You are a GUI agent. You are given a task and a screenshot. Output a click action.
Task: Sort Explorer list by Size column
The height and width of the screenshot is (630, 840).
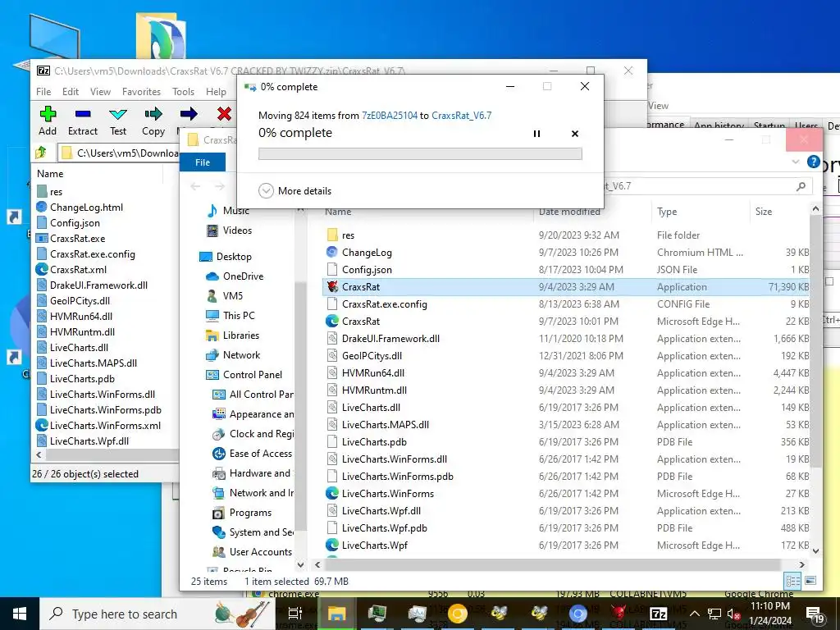coord(779,212)
